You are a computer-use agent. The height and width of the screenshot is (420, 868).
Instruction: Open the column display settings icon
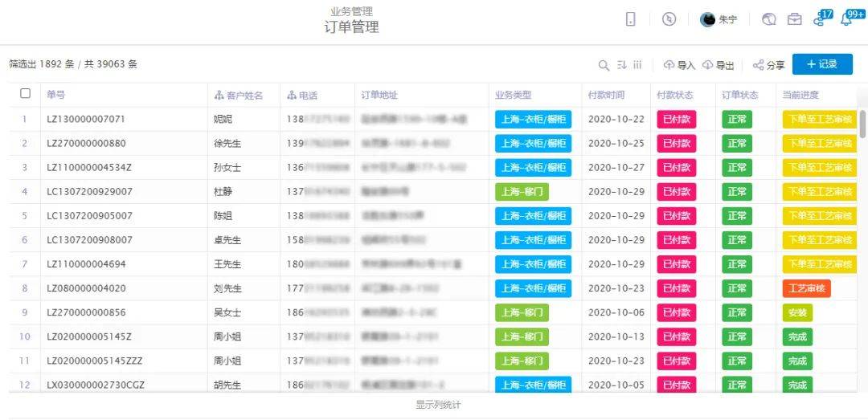pyautogui.click(x=637, y=65)
